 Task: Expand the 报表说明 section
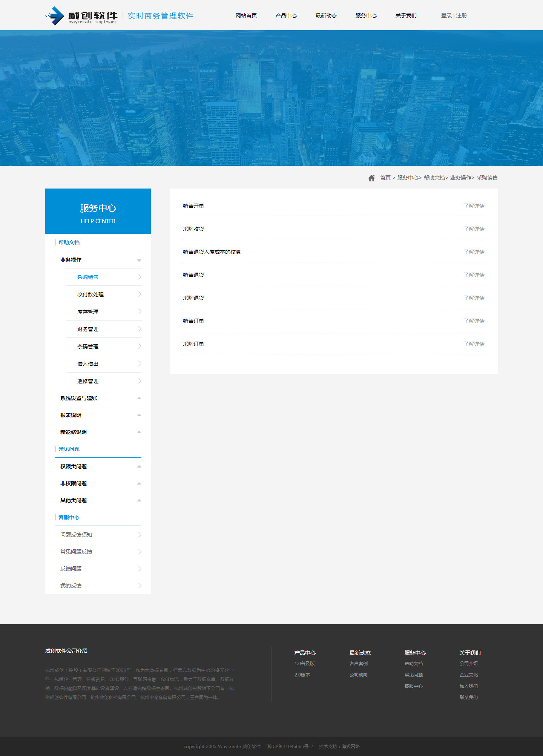(x=139, y=415)
